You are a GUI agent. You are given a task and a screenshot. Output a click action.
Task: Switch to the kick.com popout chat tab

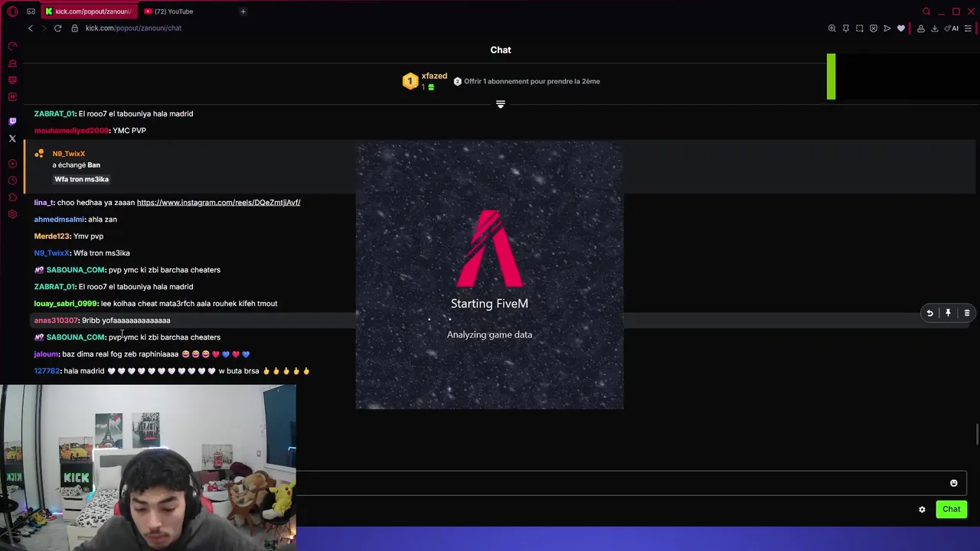coord(90,11)
